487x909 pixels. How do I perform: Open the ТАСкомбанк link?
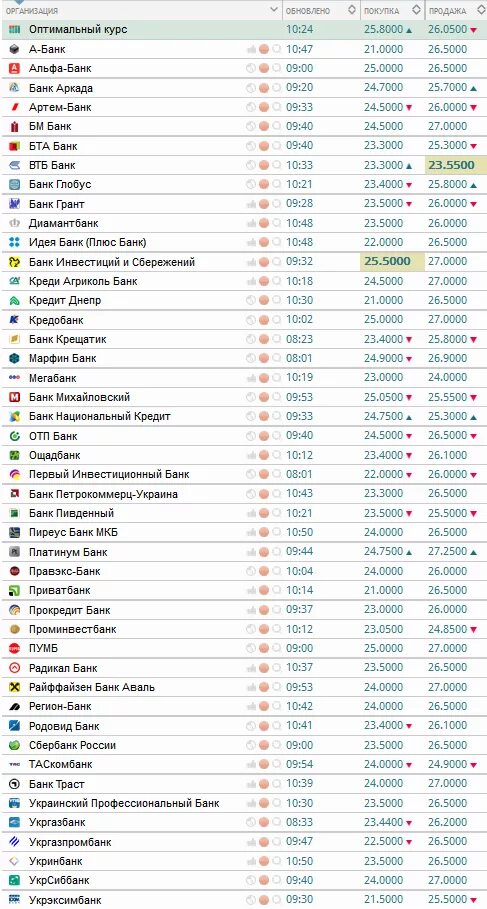pyautogui.click(x=60, y=764)
